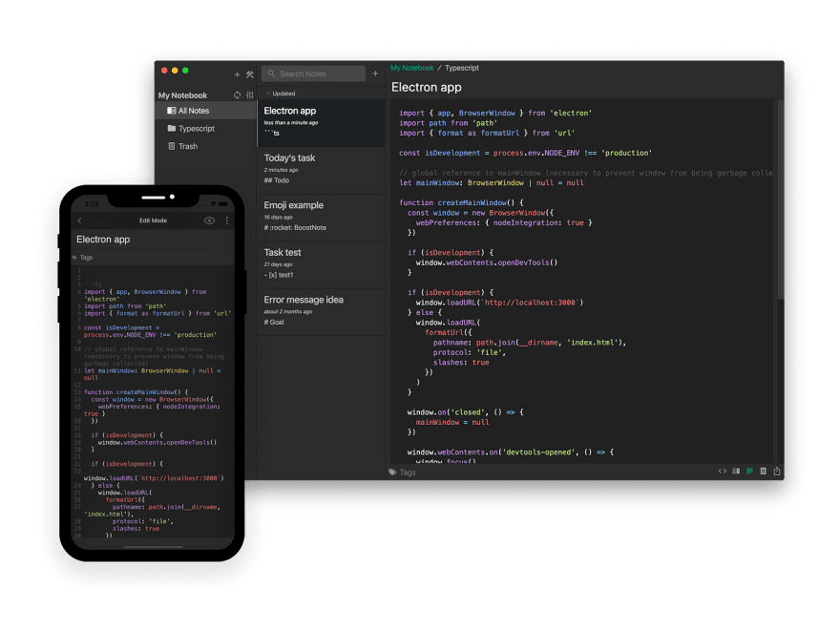Open the Electron app note in the list
Viewport: 840px width, 630px height.
(321, 123)
